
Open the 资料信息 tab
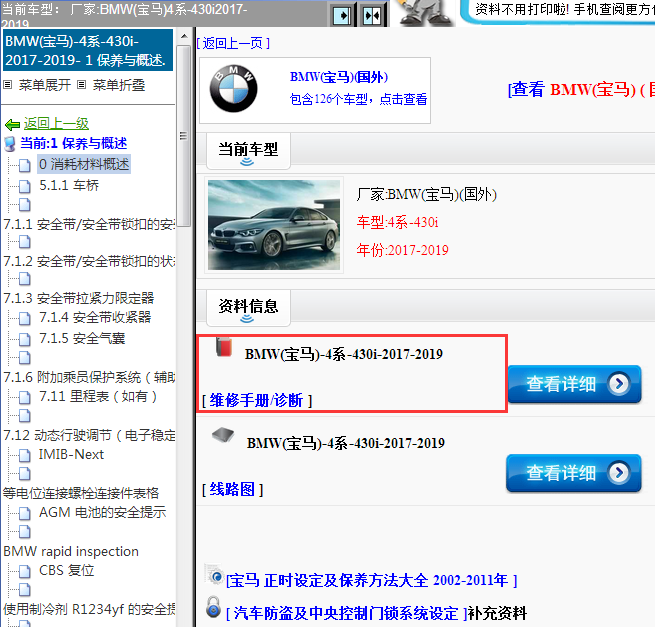pyautogui.click(x=248, y=308)
